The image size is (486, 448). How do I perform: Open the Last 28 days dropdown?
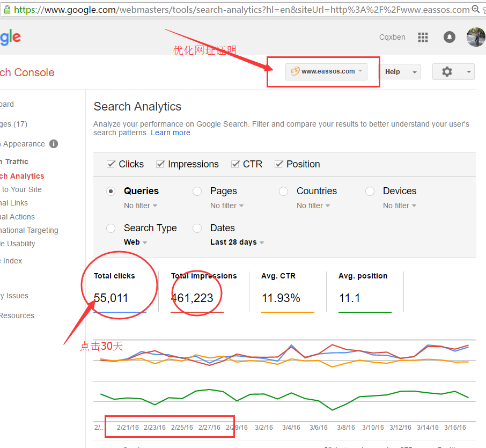(x=237, y=242)
